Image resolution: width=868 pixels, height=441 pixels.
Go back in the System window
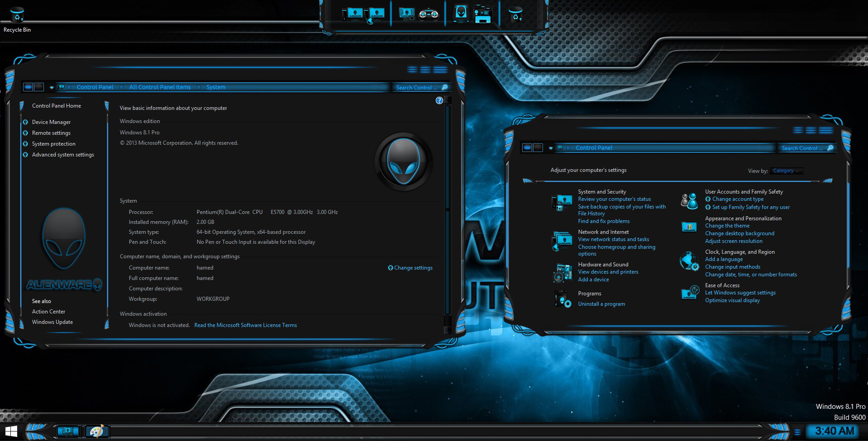click(x=28, y=87)
